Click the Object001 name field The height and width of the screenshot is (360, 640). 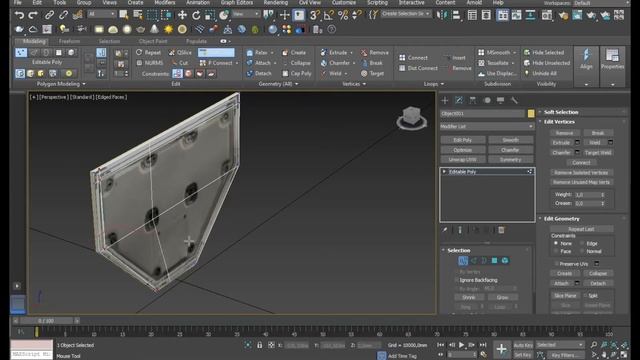point(482,113)
